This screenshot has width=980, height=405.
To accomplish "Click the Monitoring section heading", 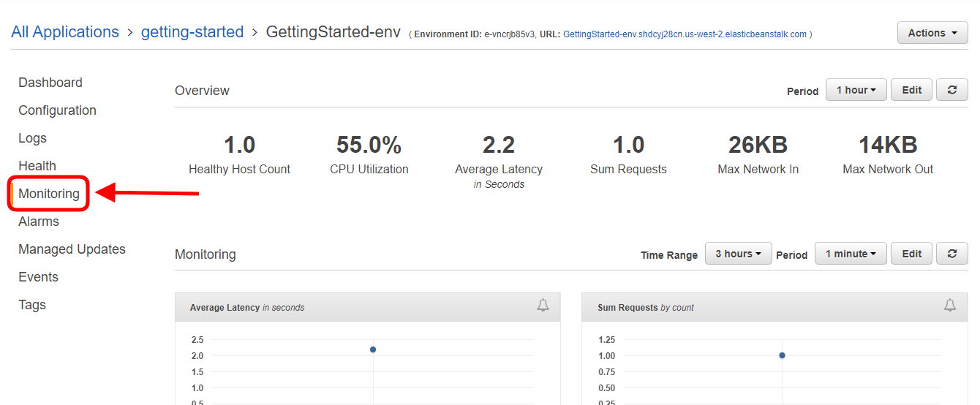I will (x=206, y=254).
